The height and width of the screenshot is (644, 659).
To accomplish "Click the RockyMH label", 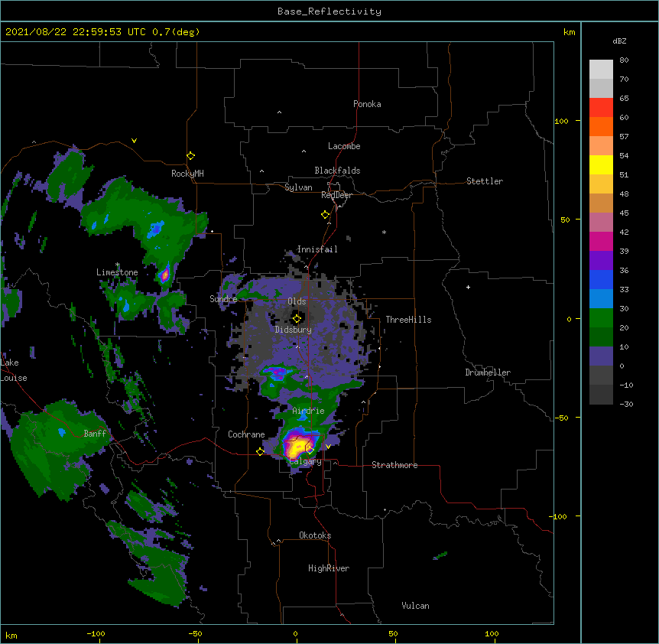I will pos(187,174).
